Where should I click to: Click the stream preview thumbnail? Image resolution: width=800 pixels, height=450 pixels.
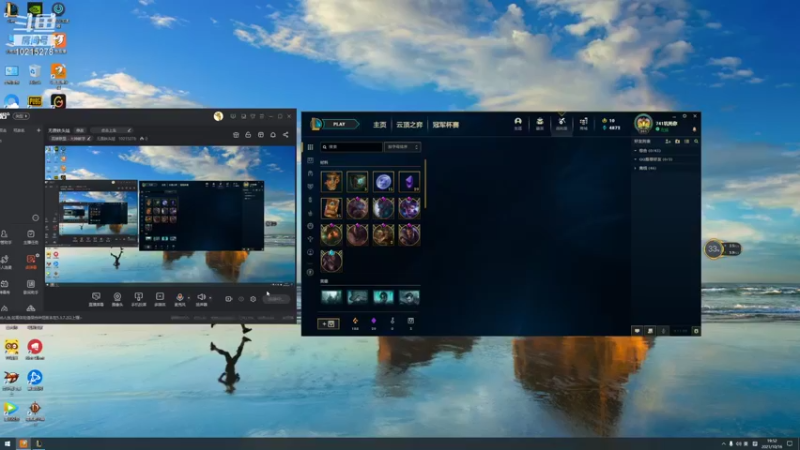(170, 214)
